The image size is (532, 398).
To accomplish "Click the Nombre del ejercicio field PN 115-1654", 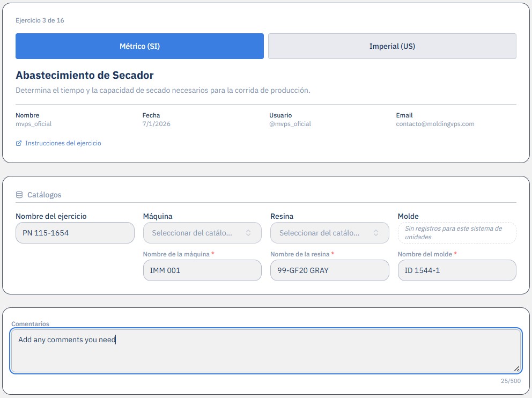I will click(x=75, y=233).
